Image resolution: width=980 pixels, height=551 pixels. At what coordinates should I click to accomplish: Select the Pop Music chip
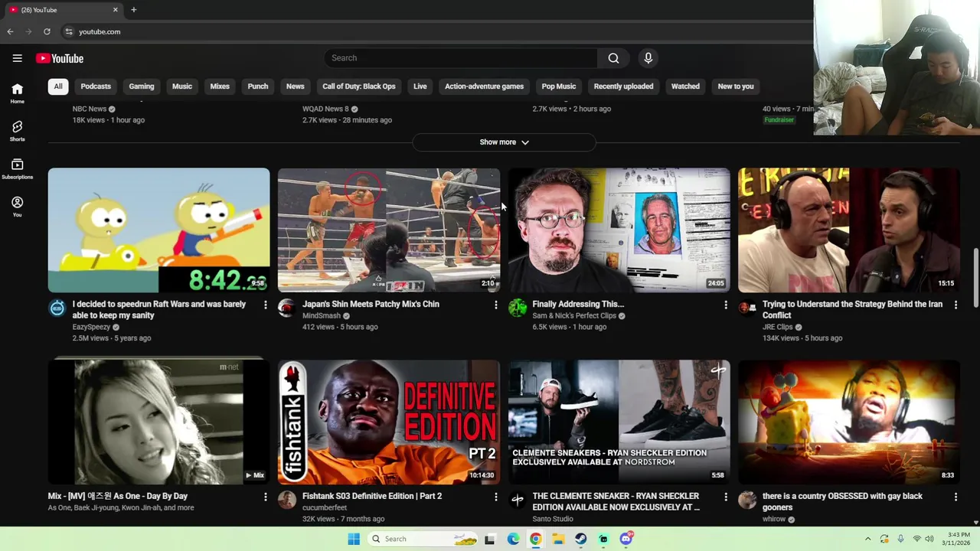(x=559, y=86)
